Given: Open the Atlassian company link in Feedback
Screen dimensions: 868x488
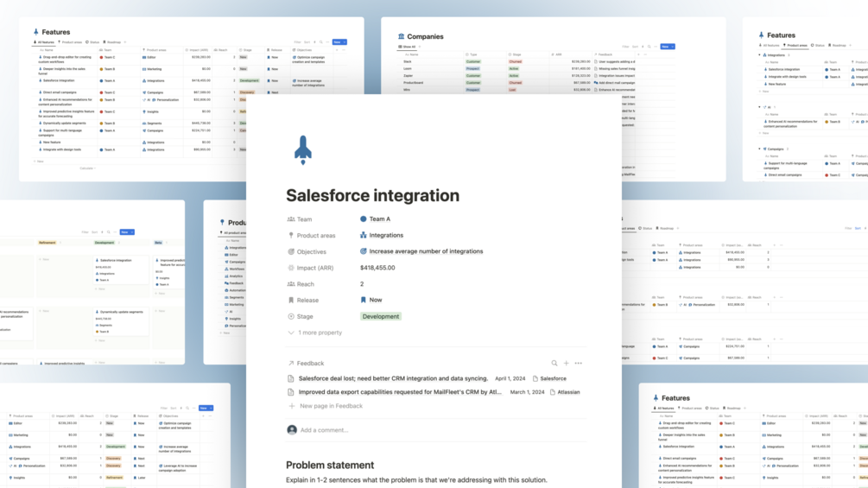Looking at the screenshot, I should pos(565,392).
